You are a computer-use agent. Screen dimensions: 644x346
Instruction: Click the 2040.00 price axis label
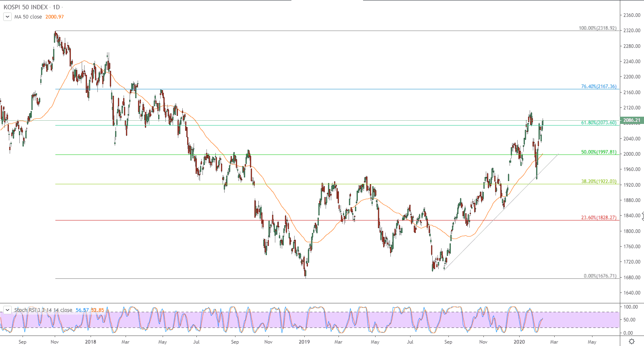[632, 139]
